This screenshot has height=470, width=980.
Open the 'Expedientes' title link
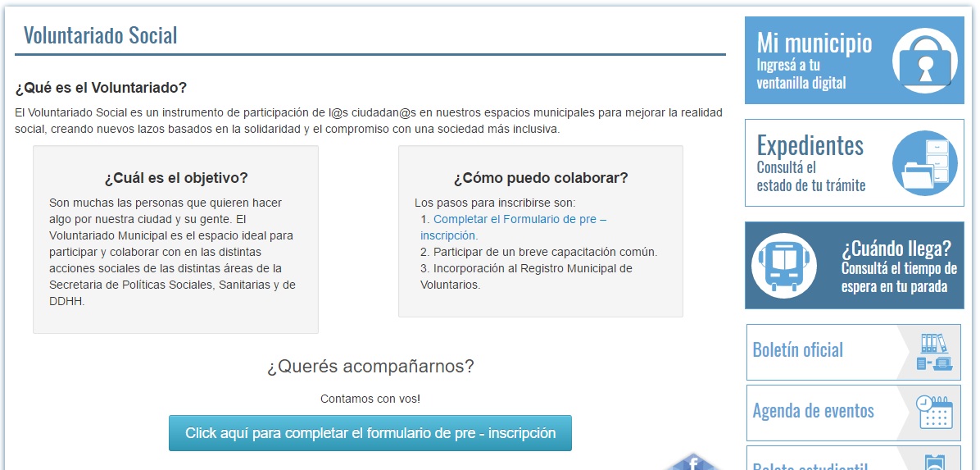810,145
